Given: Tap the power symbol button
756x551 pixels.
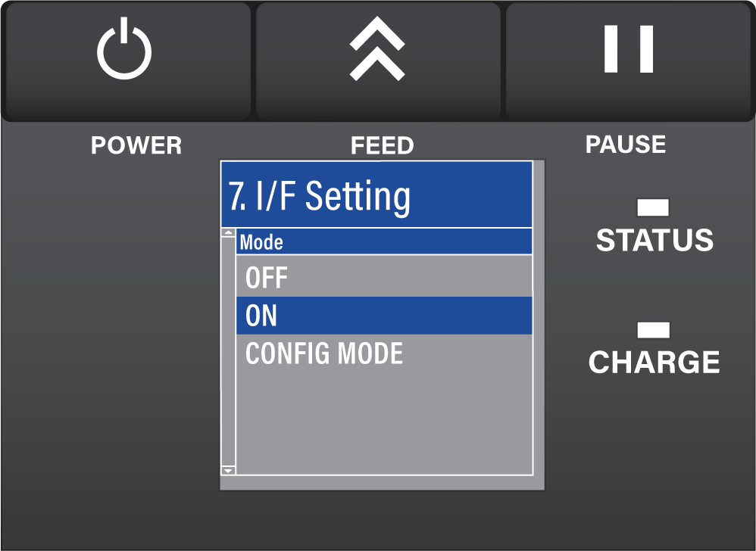Looking at the screenshot, I should (x=128, y=61).
